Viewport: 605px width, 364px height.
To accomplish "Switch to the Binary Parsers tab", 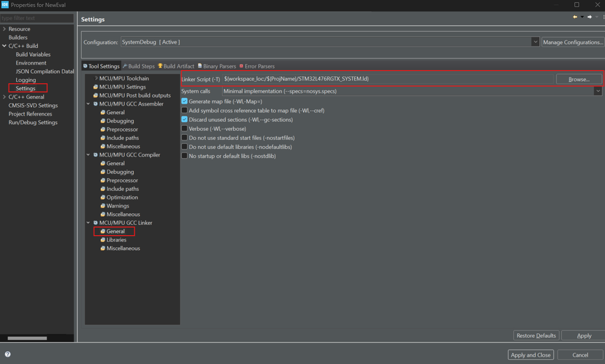I will [217, 66].
